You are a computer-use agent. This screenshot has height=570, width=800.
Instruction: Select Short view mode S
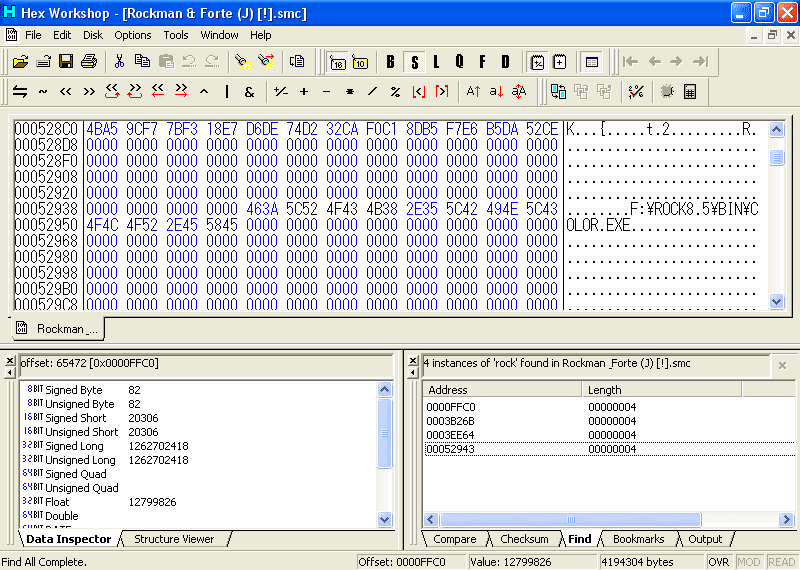coord(414,62)
